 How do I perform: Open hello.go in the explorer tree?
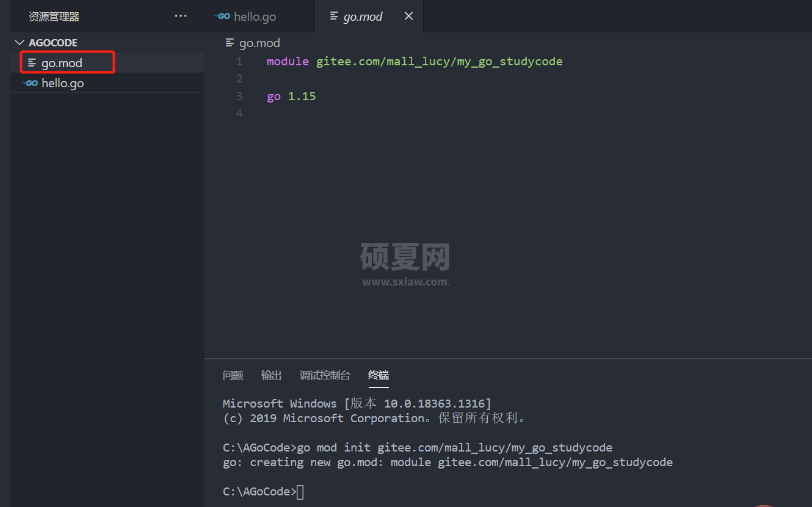tap(107, 83)
